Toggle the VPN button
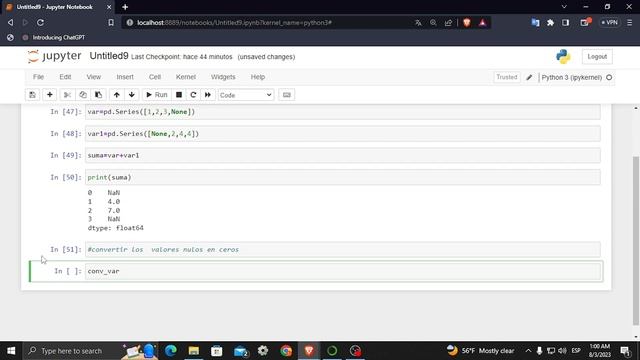640x360 pixels. (x=609, y=22)
